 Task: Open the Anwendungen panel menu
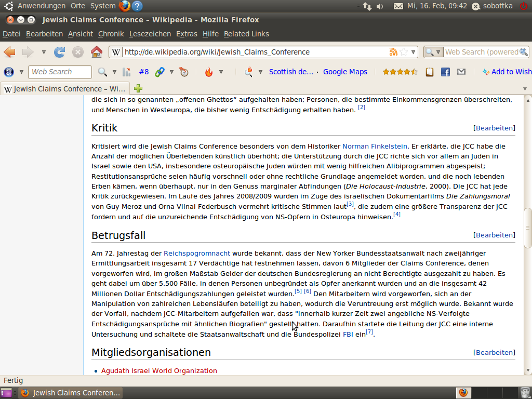coord(42,6)
